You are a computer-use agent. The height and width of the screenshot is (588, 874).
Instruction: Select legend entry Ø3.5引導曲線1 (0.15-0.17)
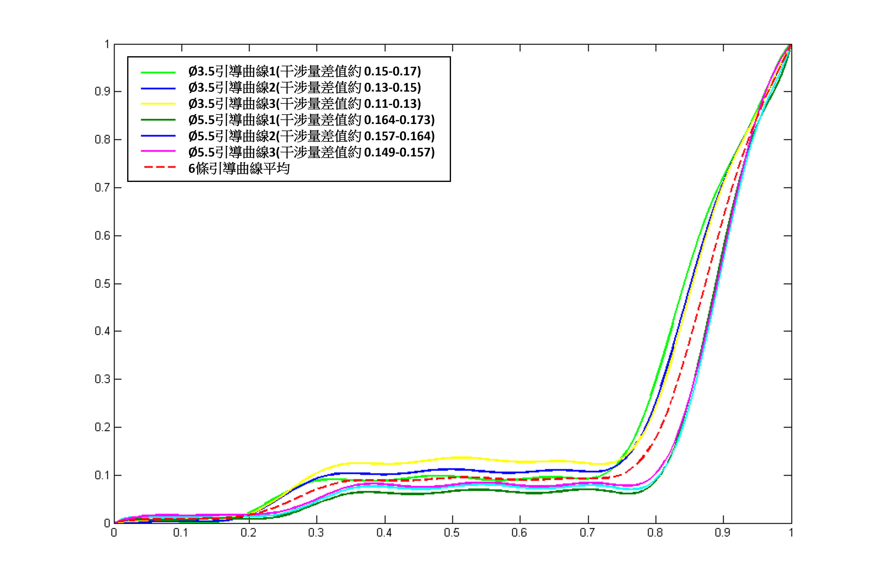(304, 71)
